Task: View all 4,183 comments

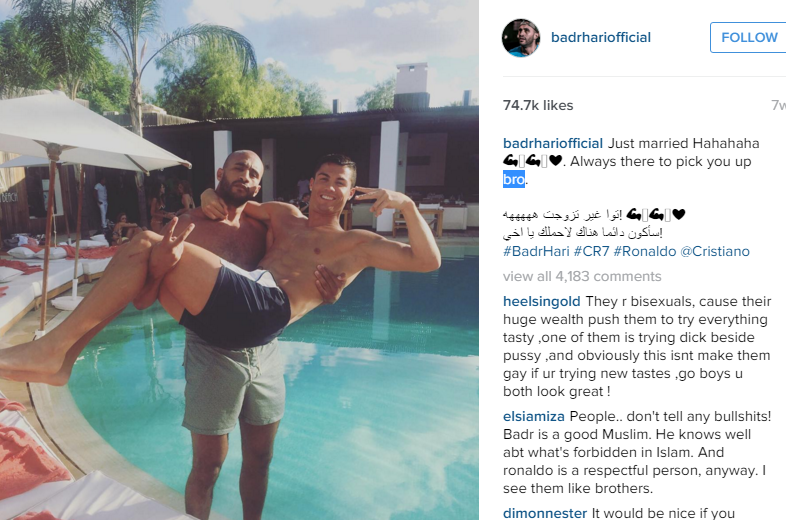Action: (x=582, y=276)
